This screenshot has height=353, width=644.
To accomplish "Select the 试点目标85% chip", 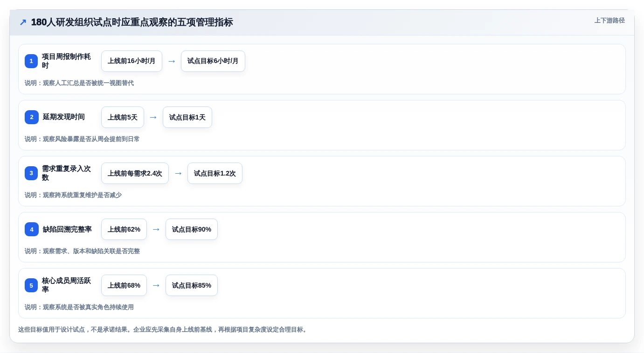I will [x=192, y=285].
